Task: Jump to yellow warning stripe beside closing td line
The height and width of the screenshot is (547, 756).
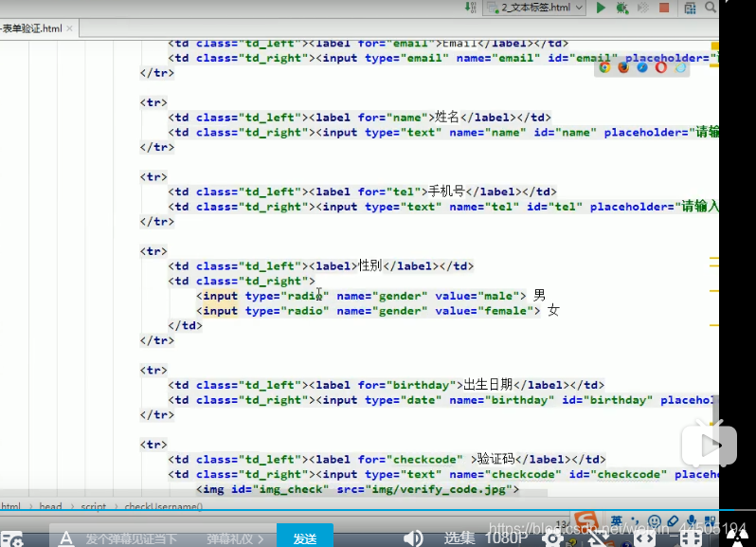Action: coord(714,325)
